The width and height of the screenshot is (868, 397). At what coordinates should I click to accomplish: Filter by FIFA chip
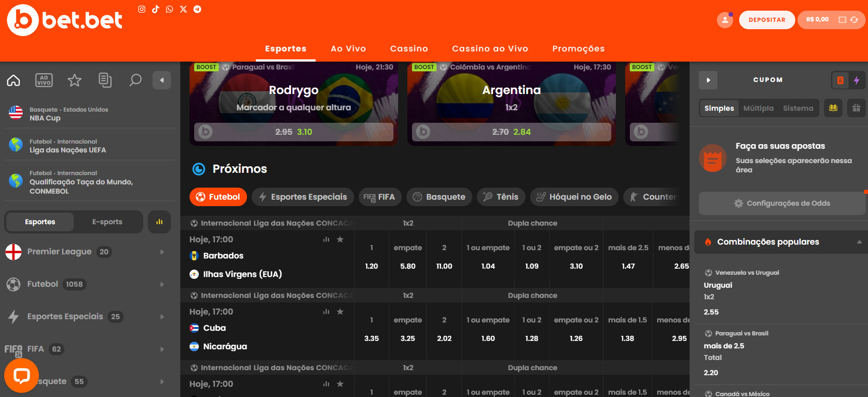coord(379,197)
